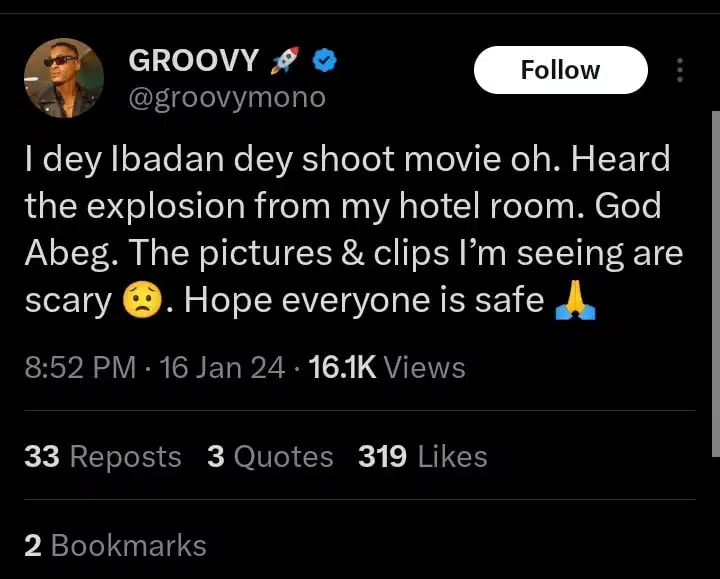Show the 319 Likes list
Viewport: 720px width, 579px height.
pyautogui.click(x=422, y=457)
